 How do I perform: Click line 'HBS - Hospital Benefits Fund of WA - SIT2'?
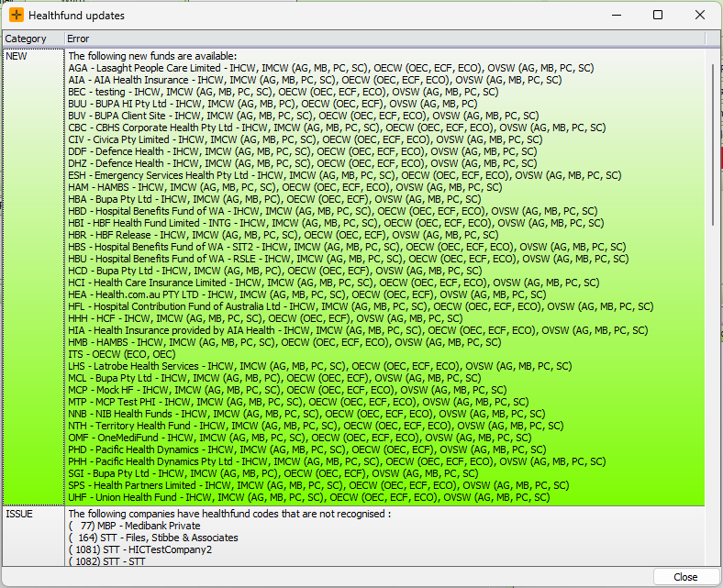347,247
